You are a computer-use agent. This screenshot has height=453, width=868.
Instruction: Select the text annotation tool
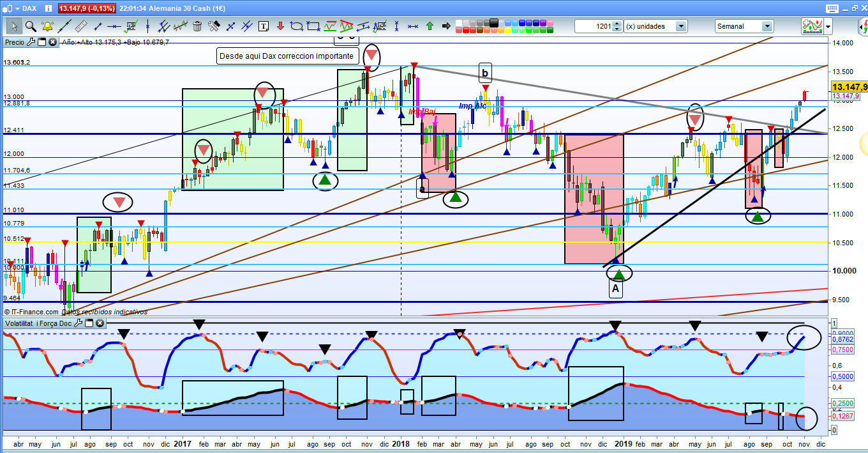tap(263, 26)
